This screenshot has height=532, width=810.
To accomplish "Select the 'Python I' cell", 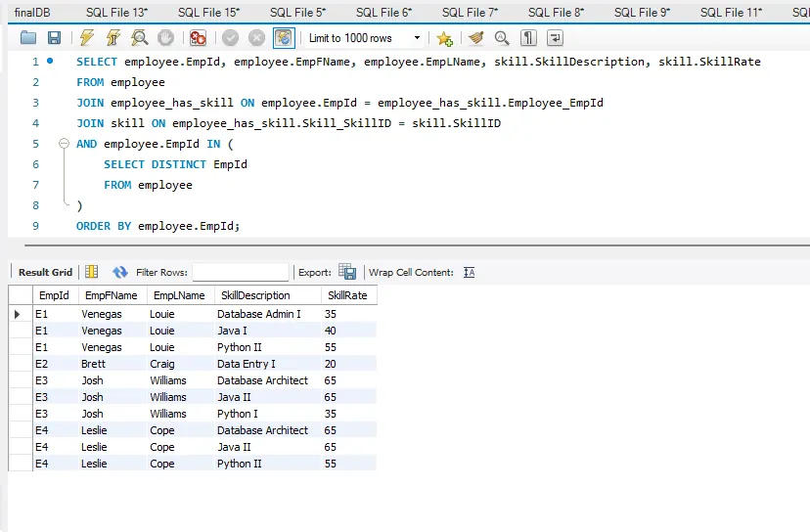I will tap(268, 414).
